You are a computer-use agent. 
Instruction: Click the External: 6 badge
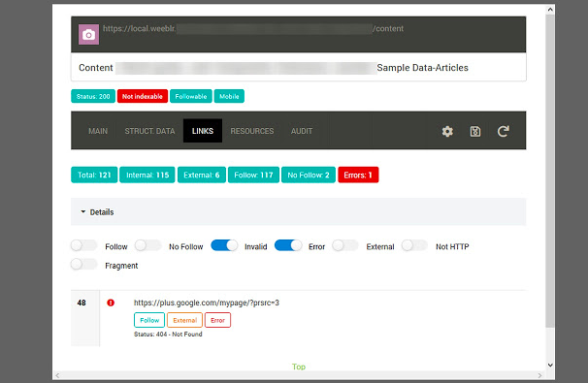(202, 175)
